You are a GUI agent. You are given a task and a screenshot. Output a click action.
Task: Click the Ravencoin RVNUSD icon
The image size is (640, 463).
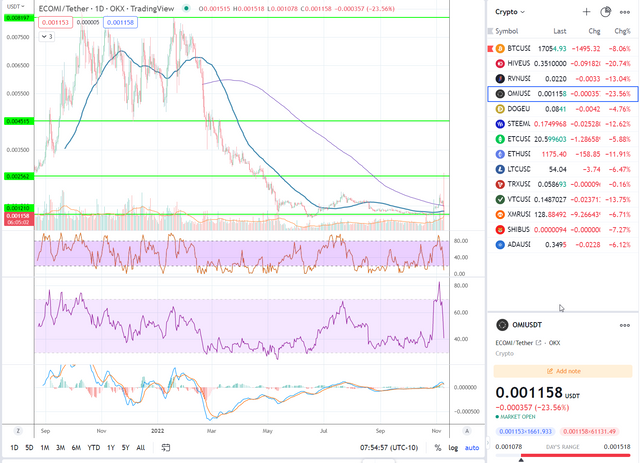coord(500,79)
